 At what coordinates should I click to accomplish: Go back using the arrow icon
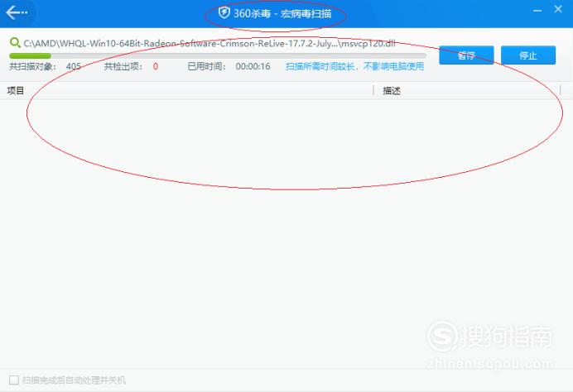click(17, 12)
